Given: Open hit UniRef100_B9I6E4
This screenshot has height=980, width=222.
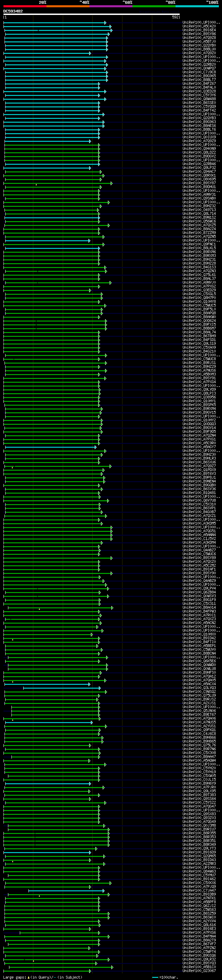Looking at the screenshot, I should [199, 31].
